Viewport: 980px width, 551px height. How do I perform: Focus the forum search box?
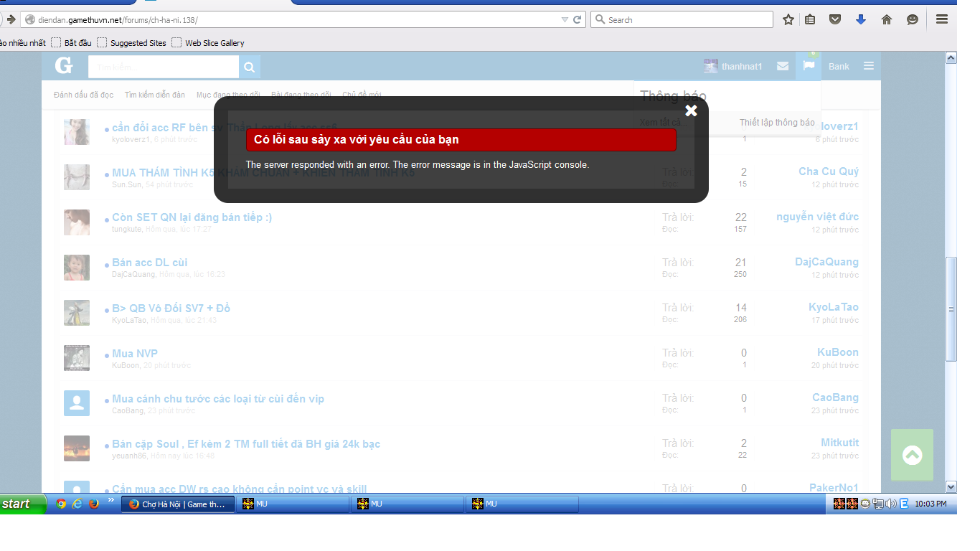coord(164,67)
